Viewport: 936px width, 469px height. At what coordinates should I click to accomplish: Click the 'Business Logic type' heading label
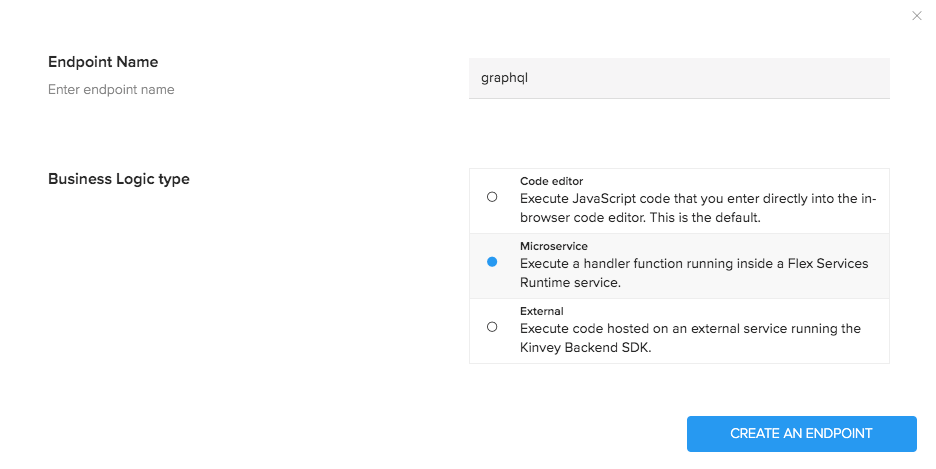tap(119, 180)
